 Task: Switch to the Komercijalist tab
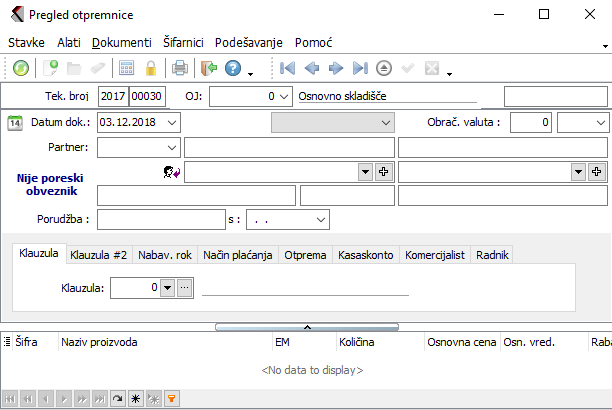[435, 255]
